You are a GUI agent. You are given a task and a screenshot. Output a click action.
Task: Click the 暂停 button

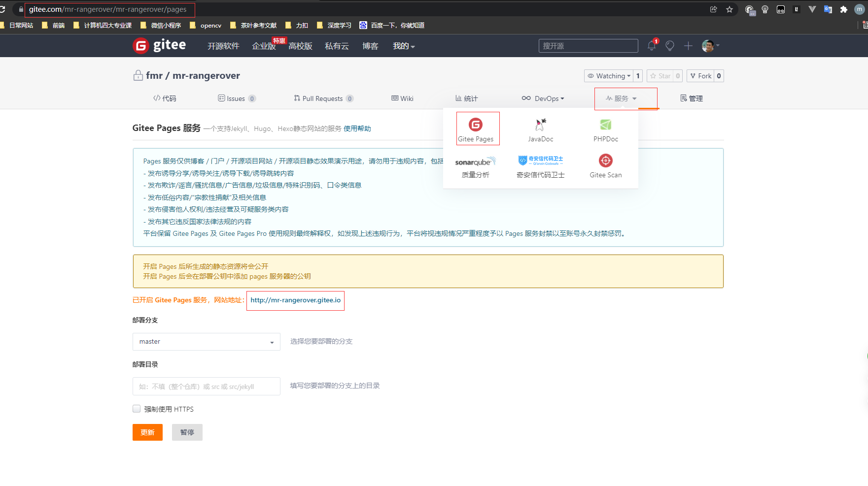(187, 432)
